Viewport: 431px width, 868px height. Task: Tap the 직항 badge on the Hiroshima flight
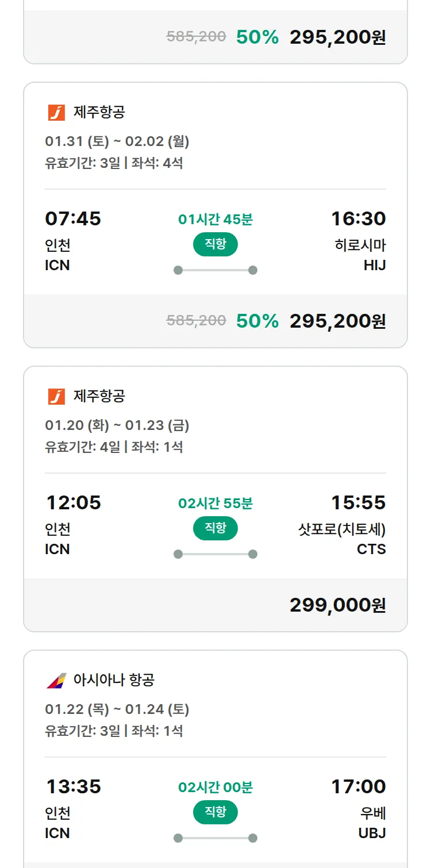click(215, 244)
